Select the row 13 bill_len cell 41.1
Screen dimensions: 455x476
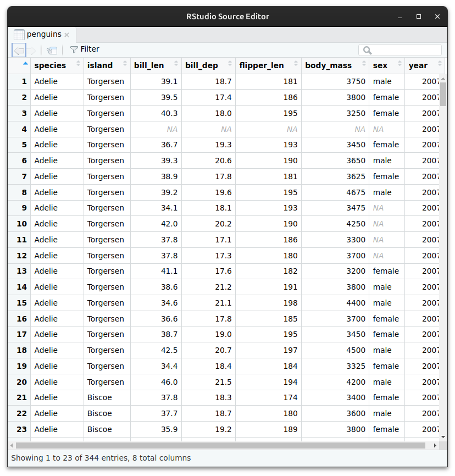click(156, 271)
